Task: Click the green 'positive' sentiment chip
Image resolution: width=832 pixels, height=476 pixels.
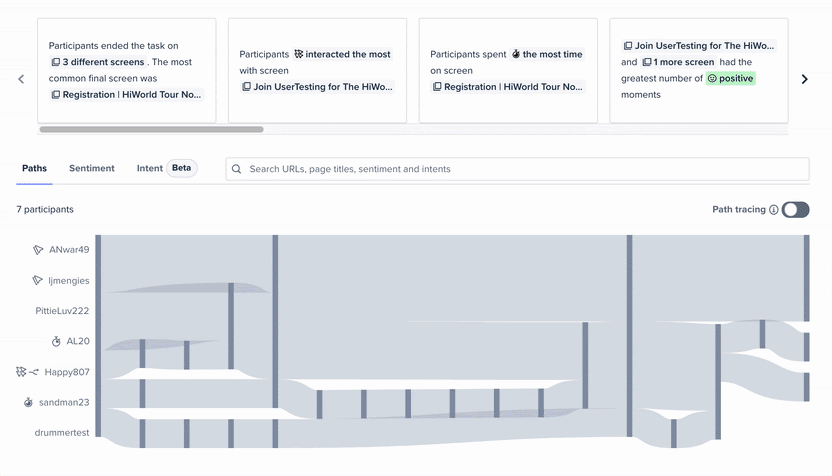Action: click(x=730, y=78)
